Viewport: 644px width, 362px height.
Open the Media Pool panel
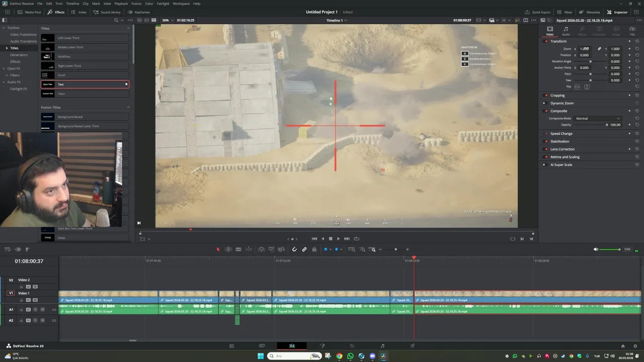coord(29,12)
